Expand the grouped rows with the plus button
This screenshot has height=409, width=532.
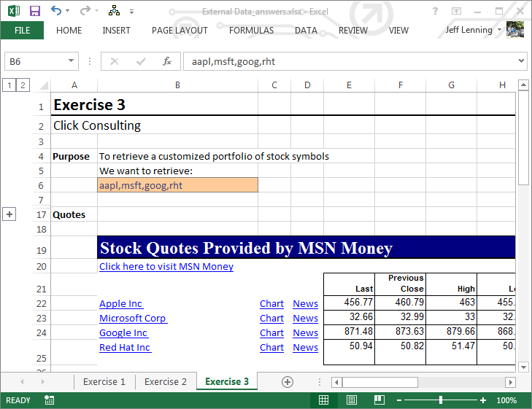coord(9,214)
